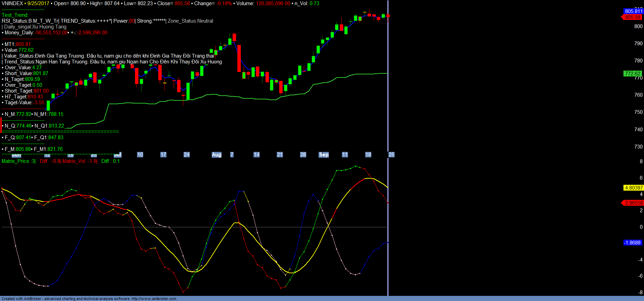Select the Sep month marker on date axis

pyautogui.click(x=324, y=155)
